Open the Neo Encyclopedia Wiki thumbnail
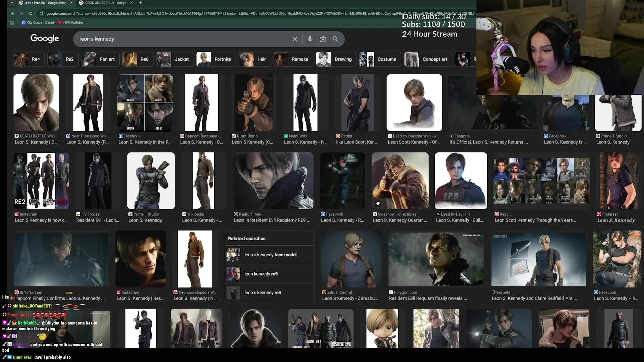Screen dimensions: 644x362 pyautogui.click(x=195, y=259)
